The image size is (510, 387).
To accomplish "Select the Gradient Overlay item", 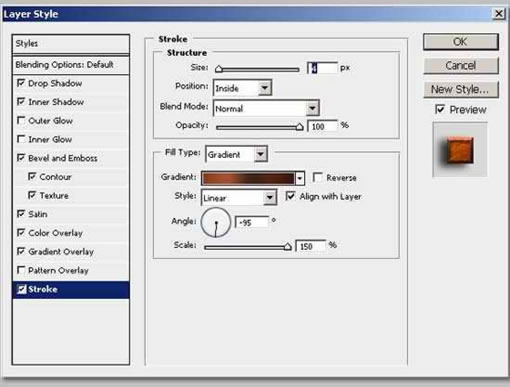I will pyautogui.click(x=61, y=252).
